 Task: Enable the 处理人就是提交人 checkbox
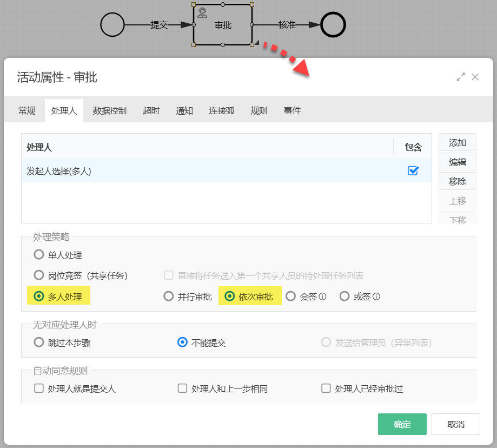click(x=38, y=388)
